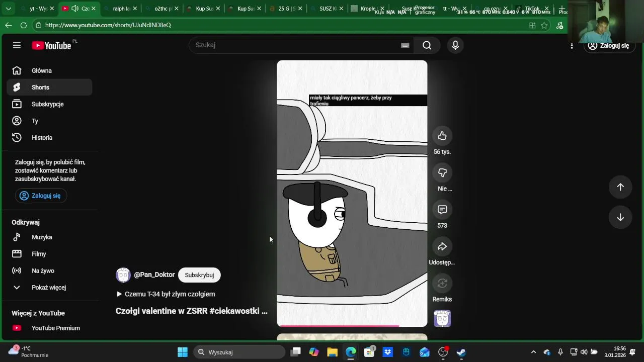Click the Pan_Doktor channel avatar
This screenshot has width=644, height=362.
tap(123, 275)
